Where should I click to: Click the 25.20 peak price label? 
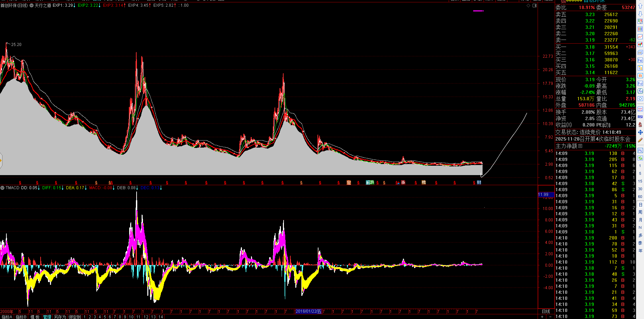point(16,44)
